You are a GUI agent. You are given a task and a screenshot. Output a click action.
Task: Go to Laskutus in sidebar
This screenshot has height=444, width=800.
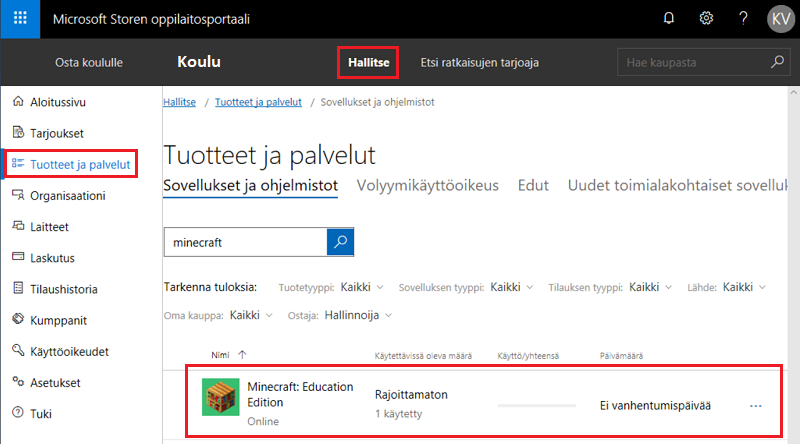click(x=52, y=258)
